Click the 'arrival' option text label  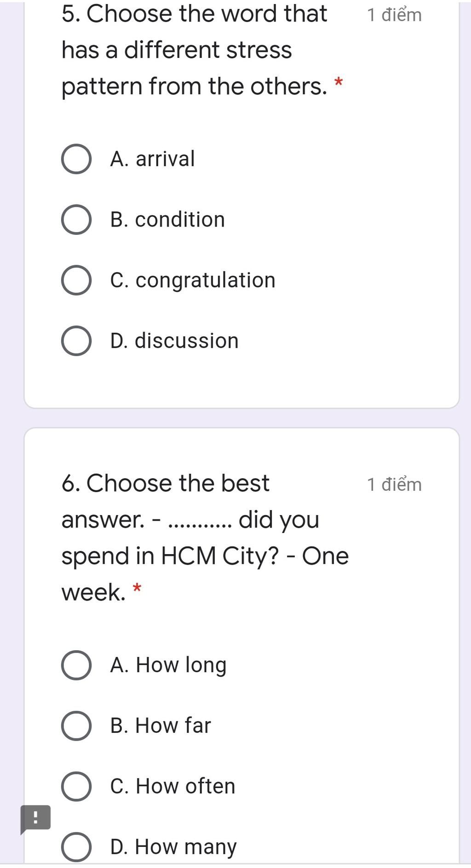click(153, 159)
